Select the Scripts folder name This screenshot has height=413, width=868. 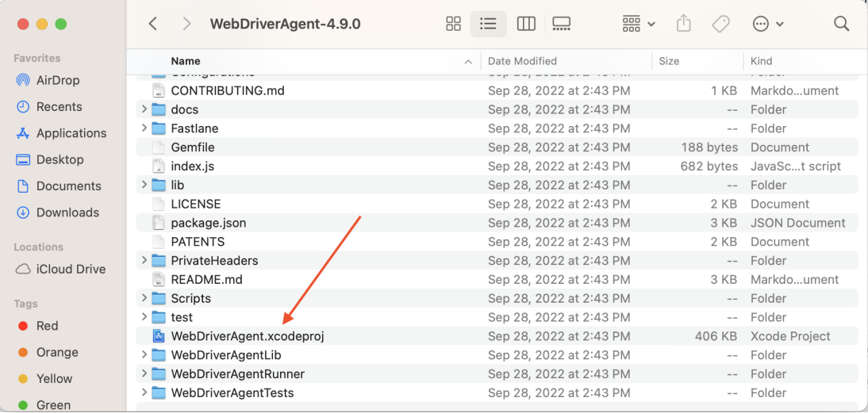coord(191,298)
